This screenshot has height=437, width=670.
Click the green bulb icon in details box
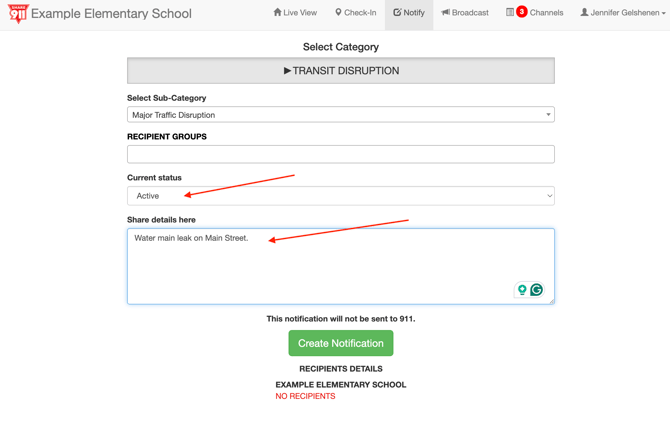tap(522, 290)
